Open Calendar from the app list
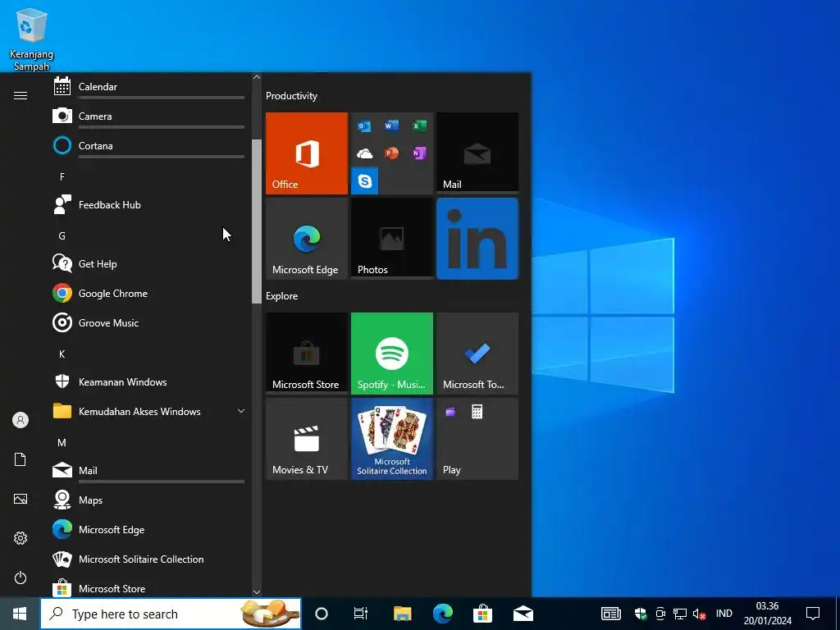This screenshot has width=840, height=630. pos(149,87)
